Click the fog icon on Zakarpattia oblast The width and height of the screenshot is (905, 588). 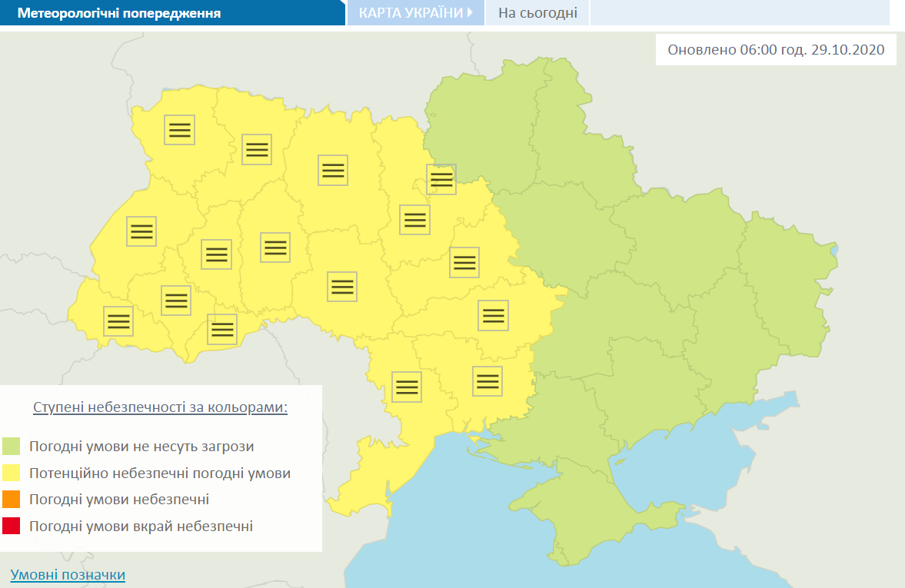118,322
